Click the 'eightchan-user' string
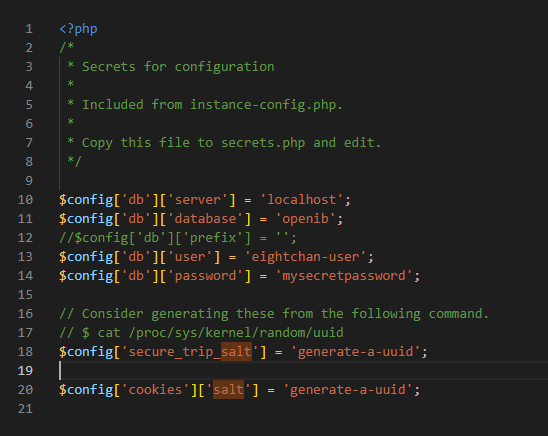 click(x=306, y=257)
